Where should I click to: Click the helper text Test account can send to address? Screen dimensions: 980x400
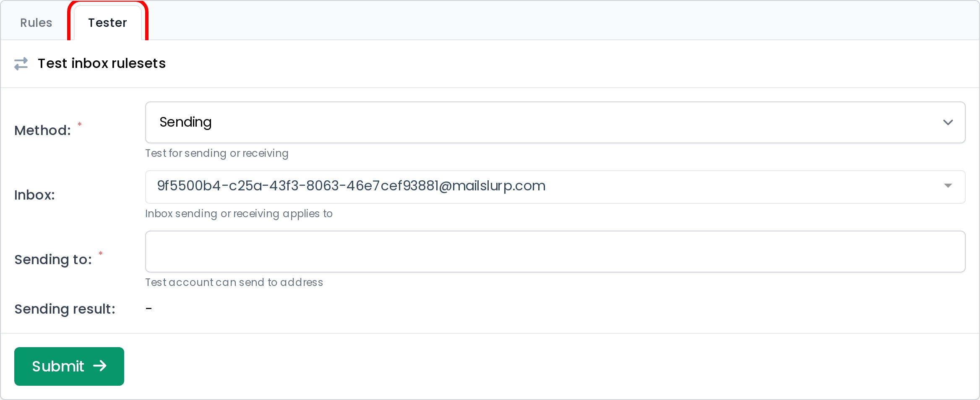[234, 282]
